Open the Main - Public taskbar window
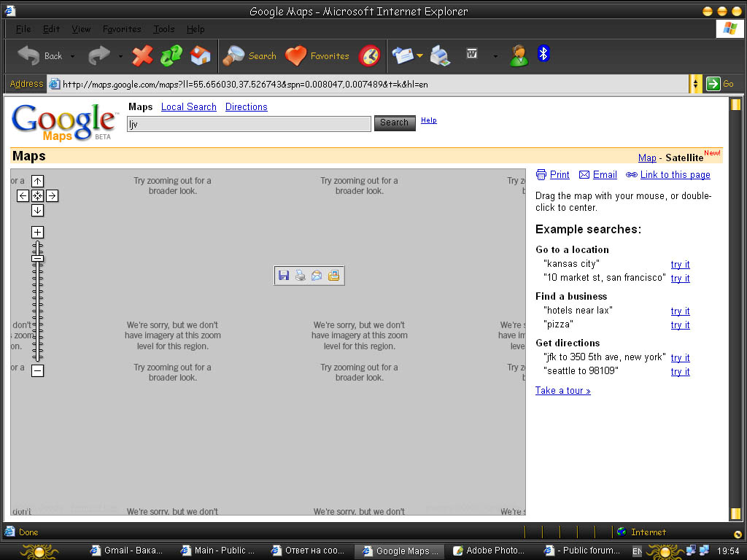The width and height of the screenshot is (747, 560). (217, 551)
